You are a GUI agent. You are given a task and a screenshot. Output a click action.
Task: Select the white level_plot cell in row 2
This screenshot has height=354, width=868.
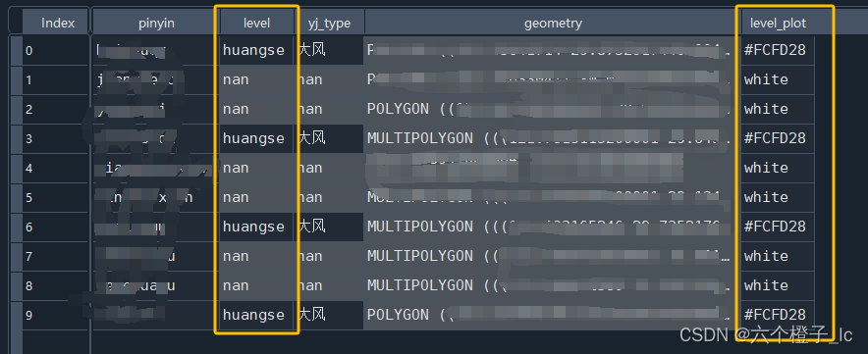tap(778, 110)
